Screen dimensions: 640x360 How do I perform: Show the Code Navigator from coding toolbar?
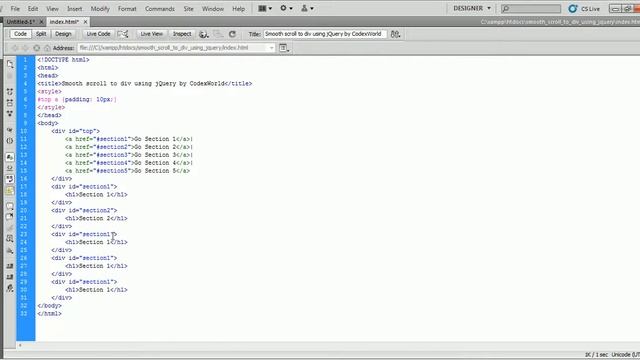(10, 76)
